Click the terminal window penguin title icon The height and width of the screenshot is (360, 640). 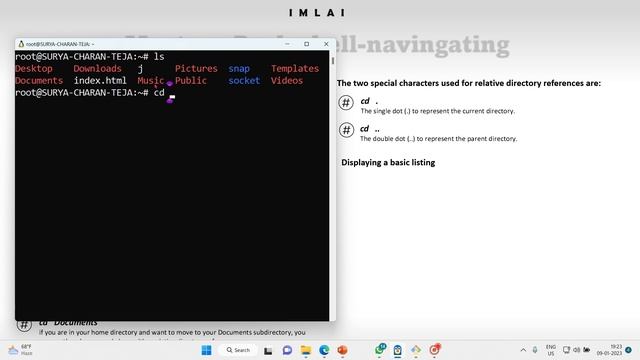pyautogui.click(x=21, y=44)
